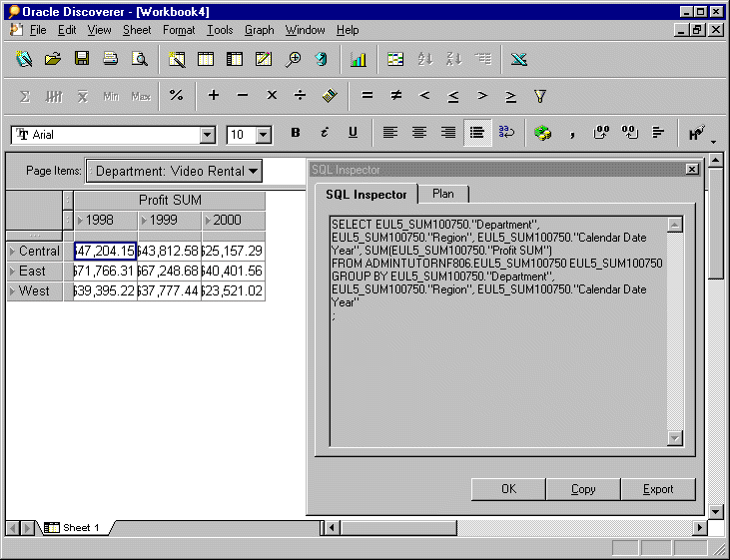This screenshot has height=560, width=730.
Task: Open the font size 10 dropdown
Action: [263, 136]
